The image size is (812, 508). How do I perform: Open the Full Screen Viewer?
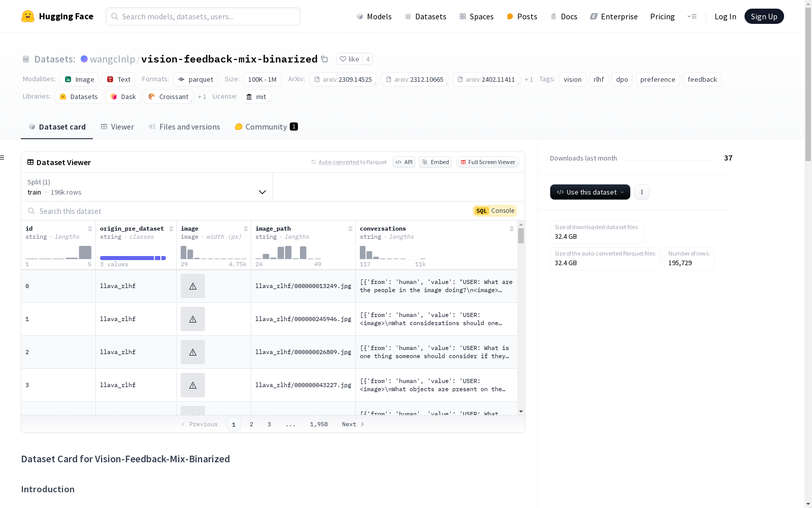488,162
